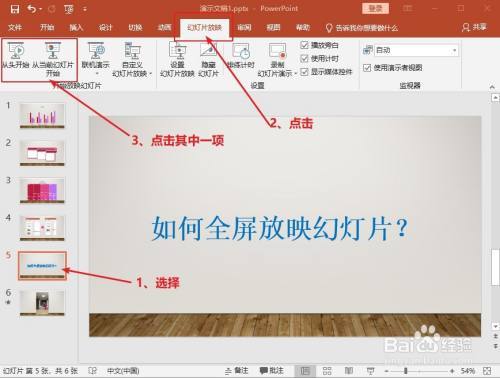
Task: Switch to the Insert (插入) tab
Action: (76, 27)
